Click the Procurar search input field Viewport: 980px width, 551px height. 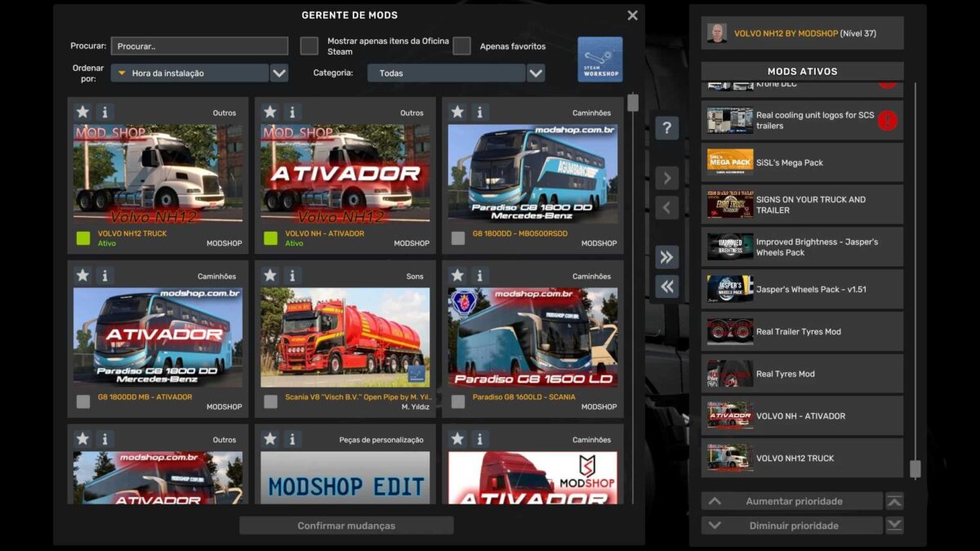point(199,47)
